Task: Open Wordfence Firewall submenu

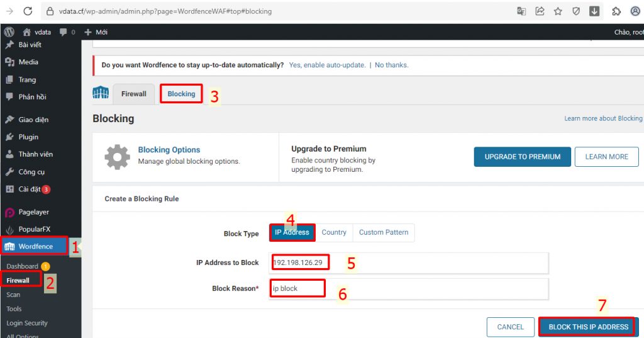Action: [x=18, y=281]
